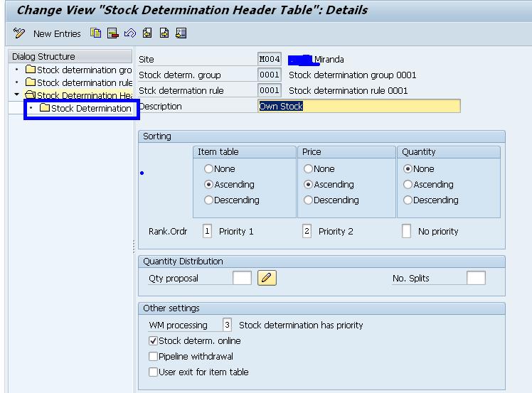This screenshot has width=532, height=393.
Task: Select Price Ascending radio button
Action: [308, 184]
